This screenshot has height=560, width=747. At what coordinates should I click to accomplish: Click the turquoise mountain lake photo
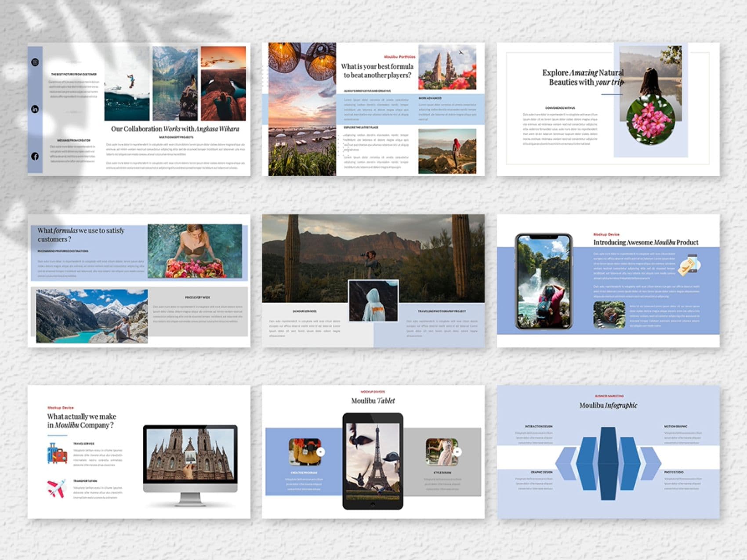[x=92, y=316]
